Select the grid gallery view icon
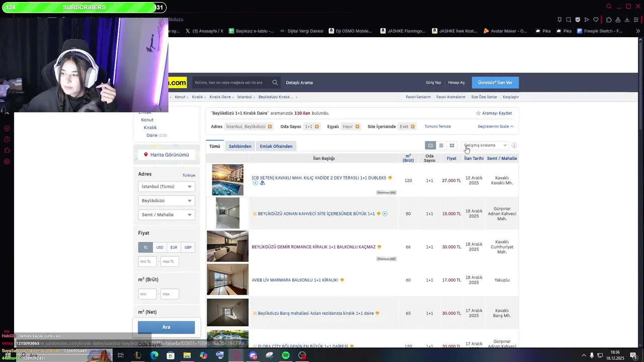Viewport: 644px width, 362px height. tap(452, 145)
